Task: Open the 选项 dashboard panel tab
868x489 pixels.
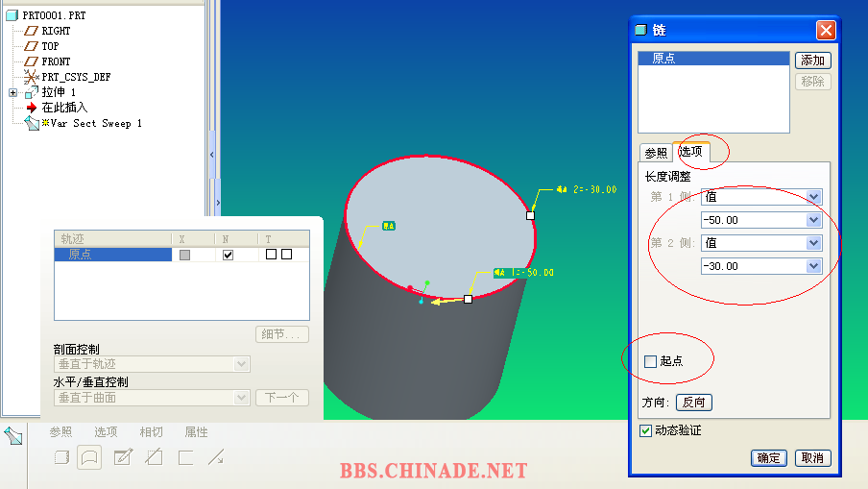Action: click(106, 432)
